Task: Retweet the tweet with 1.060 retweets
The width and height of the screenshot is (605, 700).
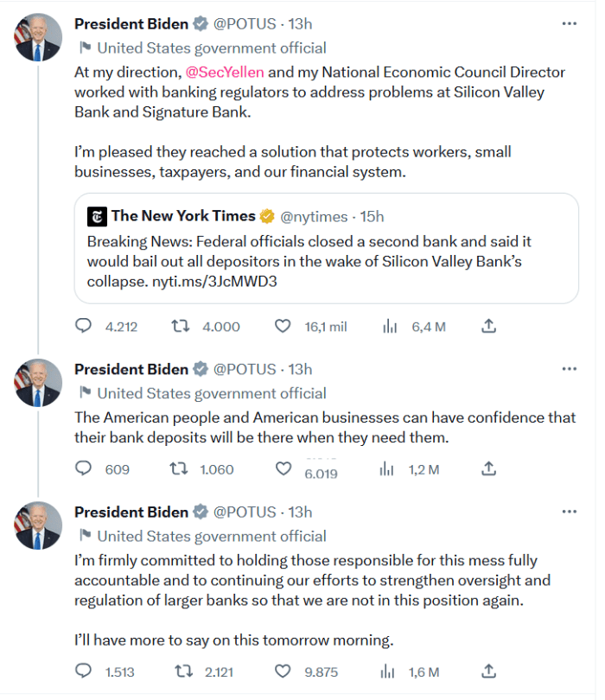Action: coord(180,469)
